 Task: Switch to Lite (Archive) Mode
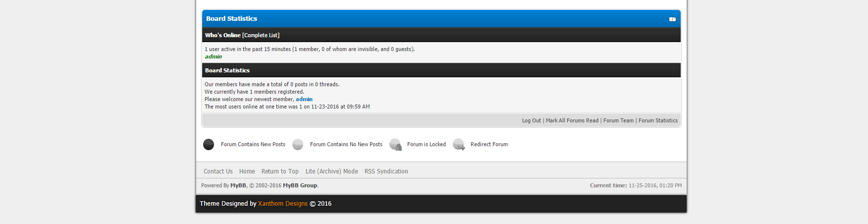[x=331, y=171]
